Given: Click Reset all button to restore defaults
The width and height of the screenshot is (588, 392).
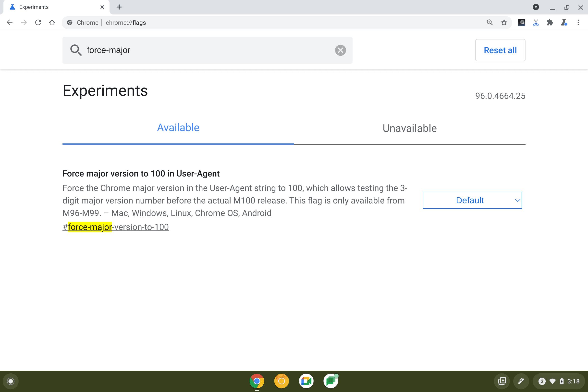Looking at the screenshot, I should coord(500,50).
